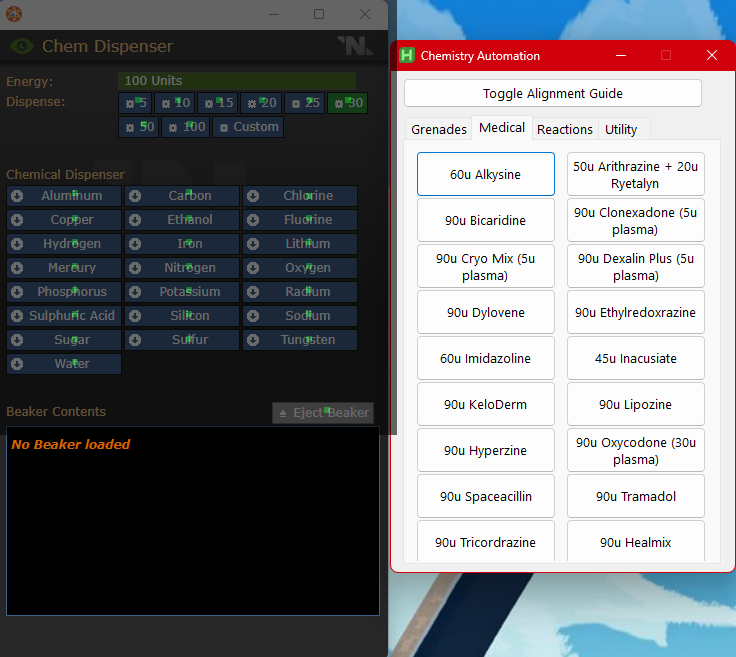Set dispense amount to 50 units

pyautogui.click(x=139, y=127)
